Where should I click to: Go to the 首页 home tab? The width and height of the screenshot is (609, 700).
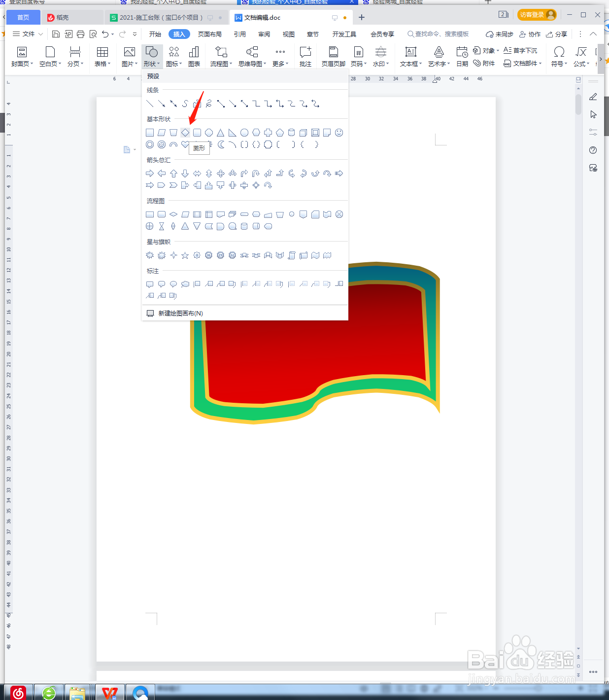tap(23, 17)
